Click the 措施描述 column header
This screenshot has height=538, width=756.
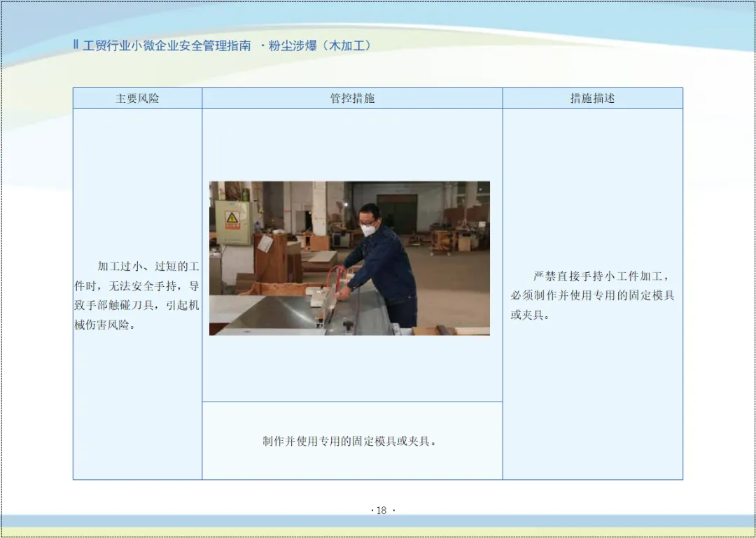click(593, 99)
